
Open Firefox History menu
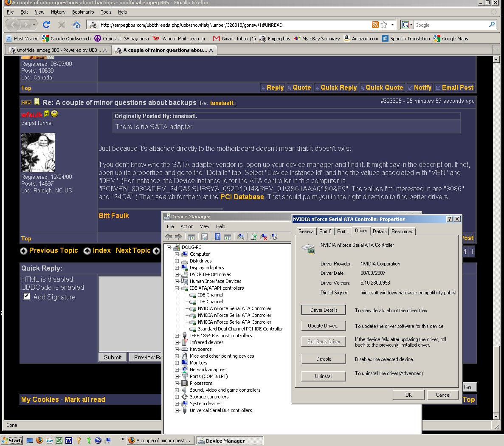[58, 12]
